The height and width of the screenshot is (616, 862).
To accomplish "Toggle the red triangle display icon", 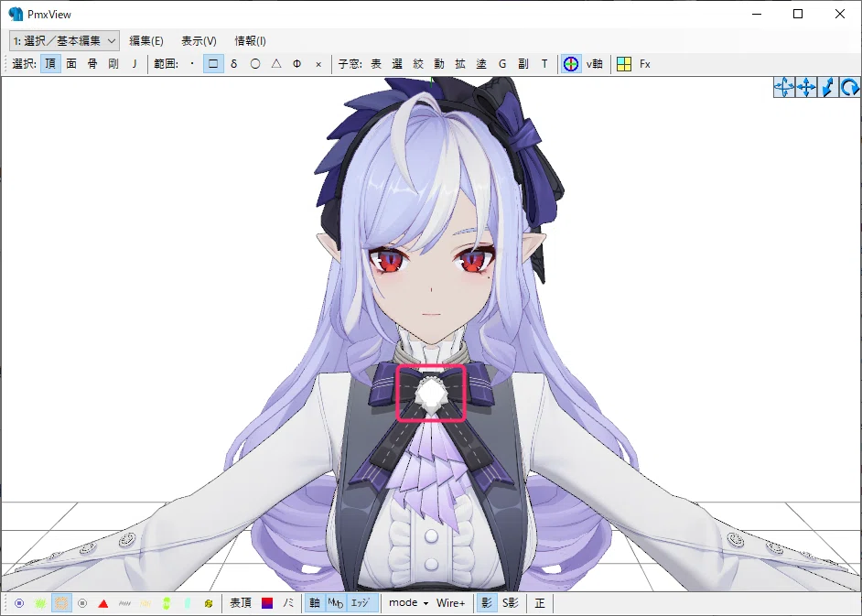I will (x=103, y=603).
